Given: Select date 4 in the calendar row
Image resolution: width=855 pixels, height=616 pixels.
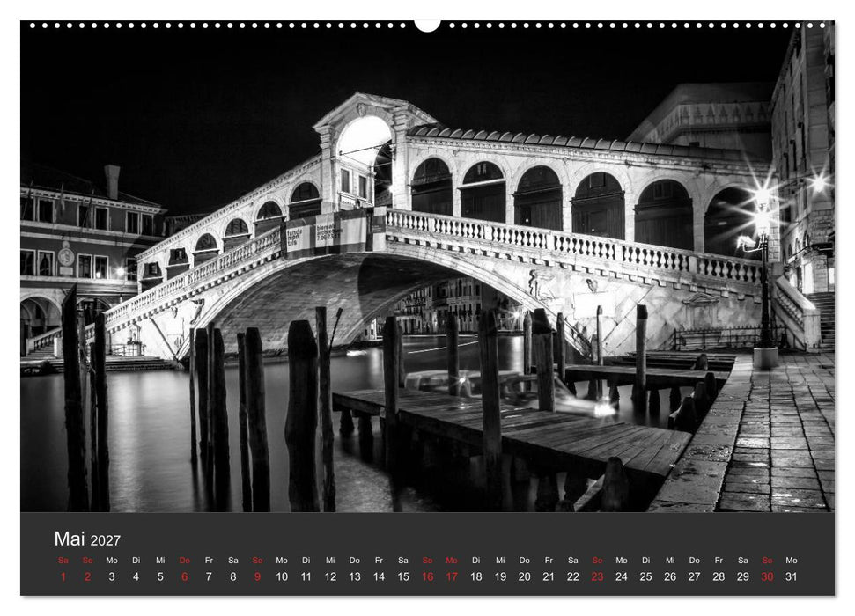Looking at the screenshot, I should [136, 576].
